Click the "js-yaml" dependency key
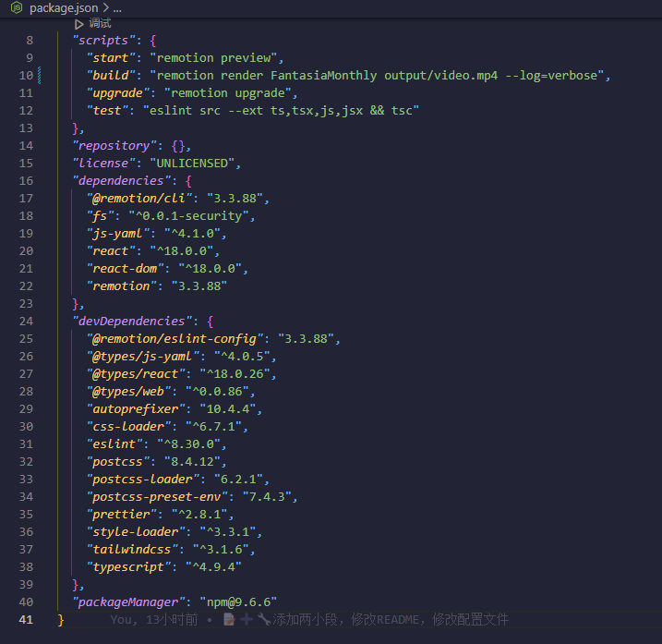Viewport: 662px width, 644px height. pyautogui.click(x=118, y=234)
